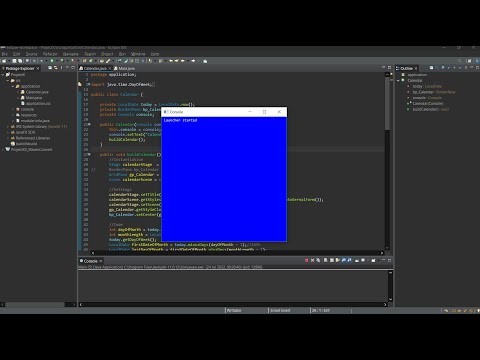Toggle Link with Editor in Package Explorer
This screenshot has width=480, height=360.
click(55, 68)
